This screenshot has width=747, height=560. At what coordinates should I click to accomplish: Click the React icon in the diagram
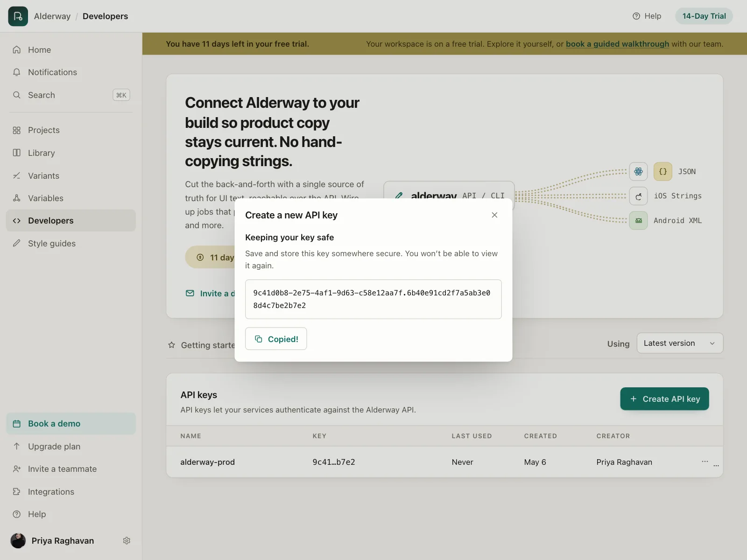click(638, 172)
